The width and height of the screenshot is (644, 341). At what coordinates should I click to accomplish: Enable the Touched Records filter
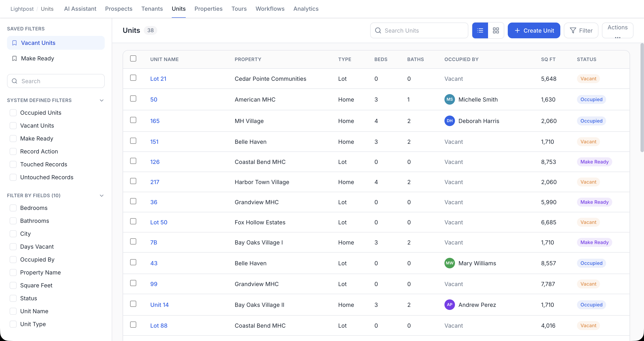pos(13,164)
